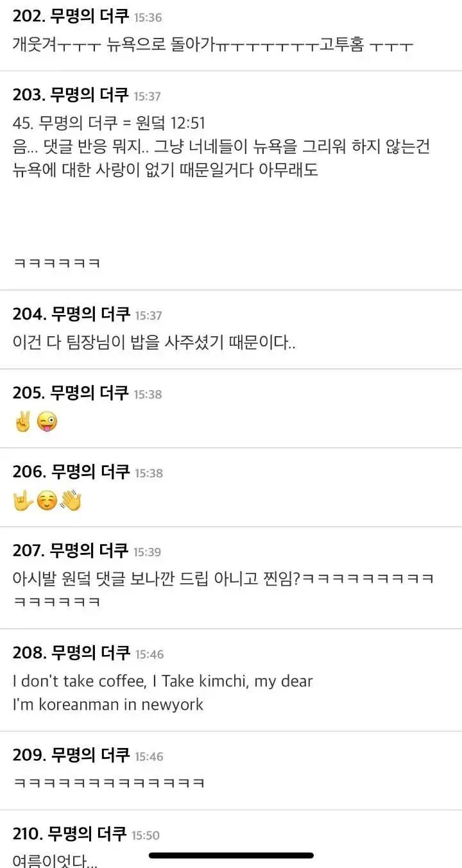Select comment 202 author name 무명의 더쿠
Viewport: 462px width, 868px height.
(90, 17)
